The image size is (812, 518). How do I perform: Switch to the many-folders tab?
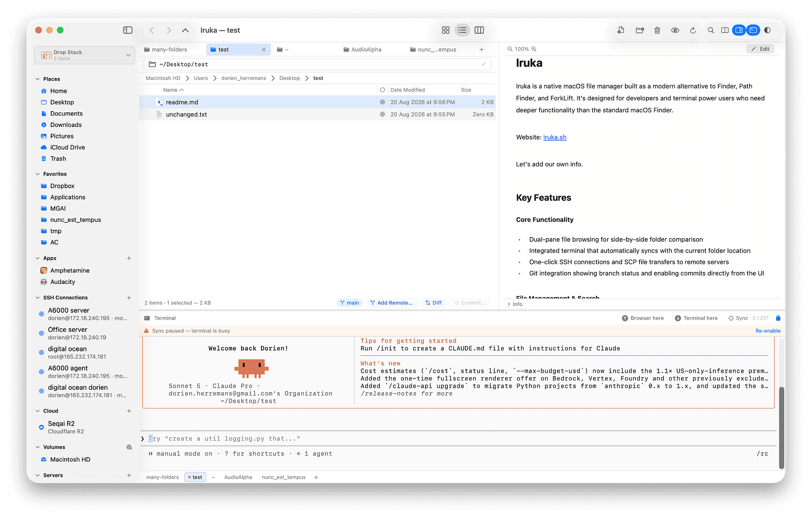click(x=166, y=49)
